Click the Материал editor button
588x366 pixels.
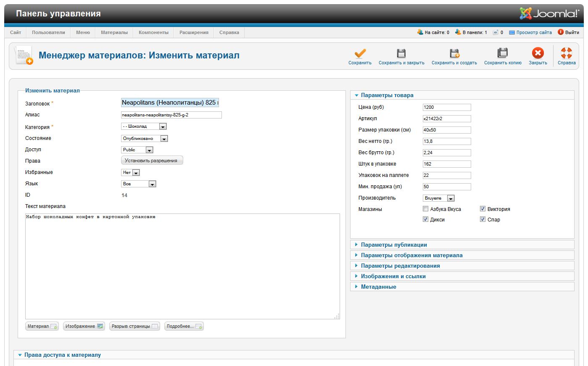[42, 327]
